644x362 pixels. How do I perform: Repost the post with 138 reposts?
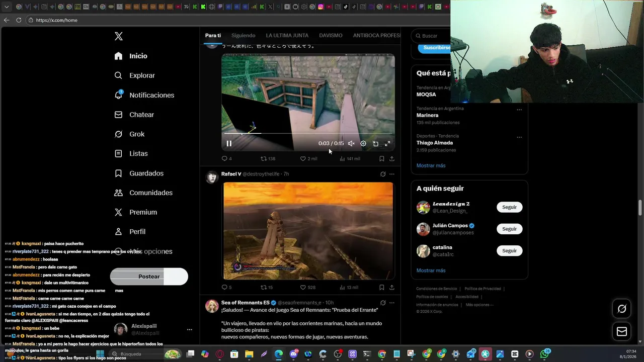pos(268,158)
